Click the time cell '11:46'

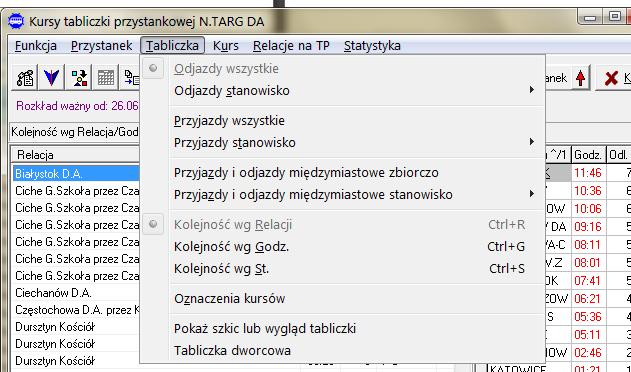[588, 173]
